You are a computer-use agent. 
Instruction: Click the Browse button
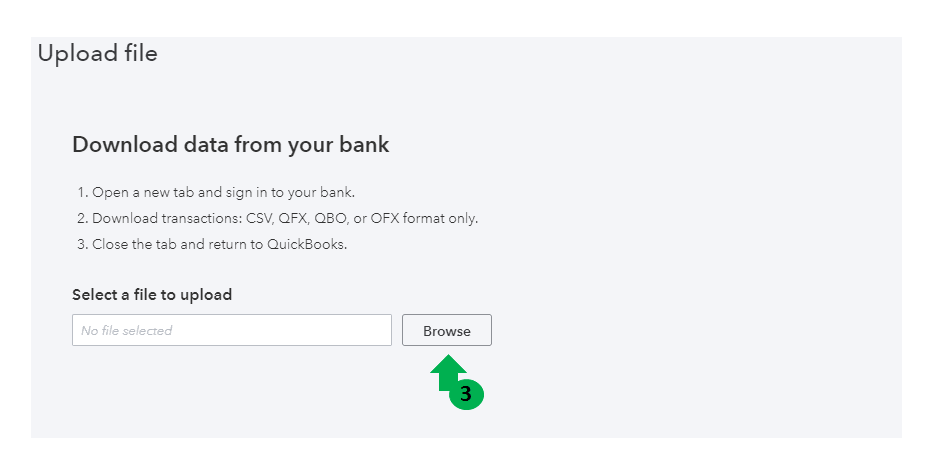coord(446,331)
